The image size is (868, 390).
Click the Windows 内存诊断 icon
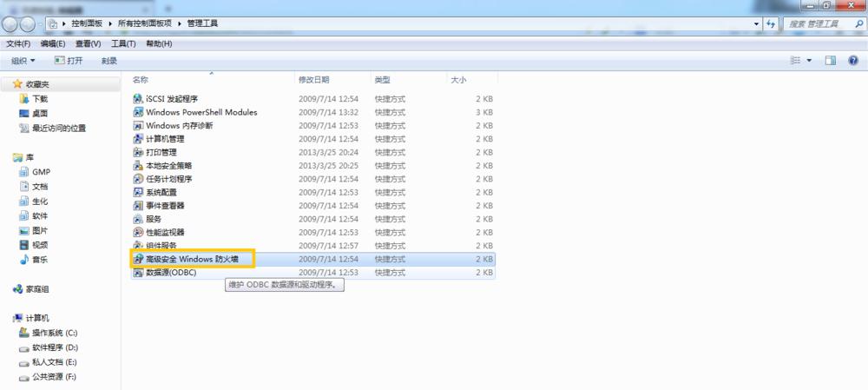coord(138,125)
